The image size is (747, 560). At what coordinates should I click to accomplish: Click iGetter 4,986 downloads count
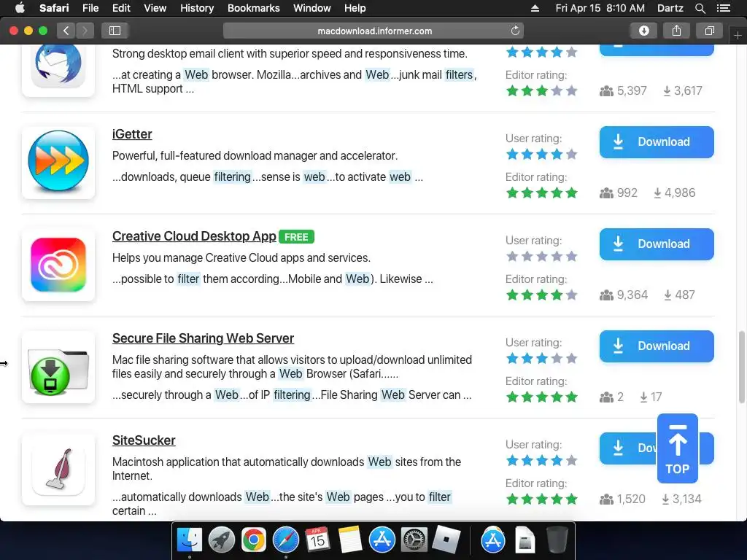674,192
